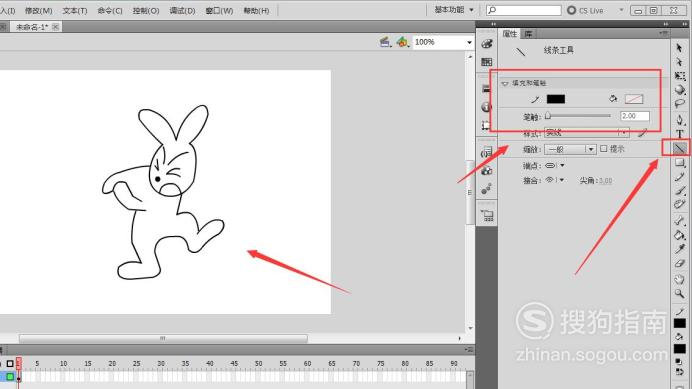Choose the Hand tool
Viewport: 692px width, 389px height.
[x=680, y=279]
